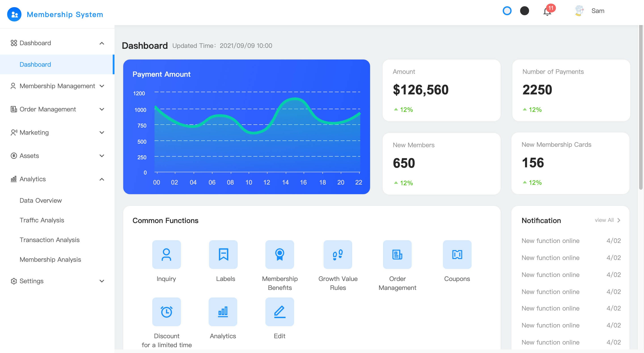Open the Edit pencil icon

280,311
